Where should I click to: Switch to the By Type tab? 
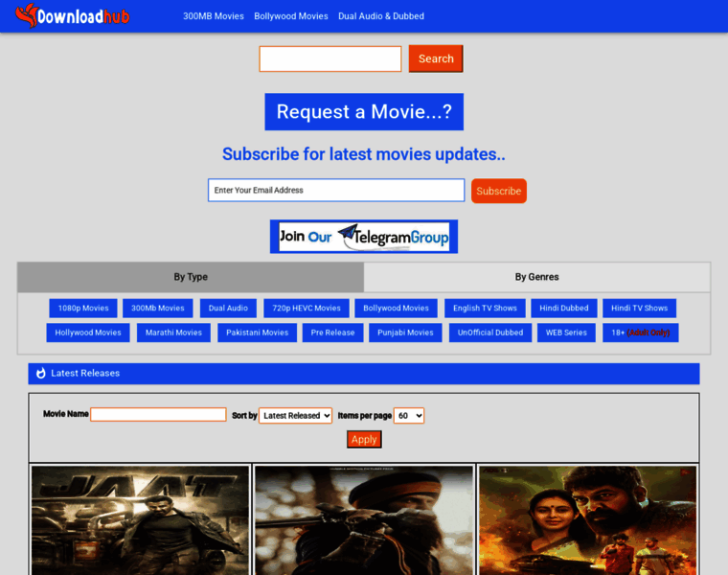click(x=191, y=277)
